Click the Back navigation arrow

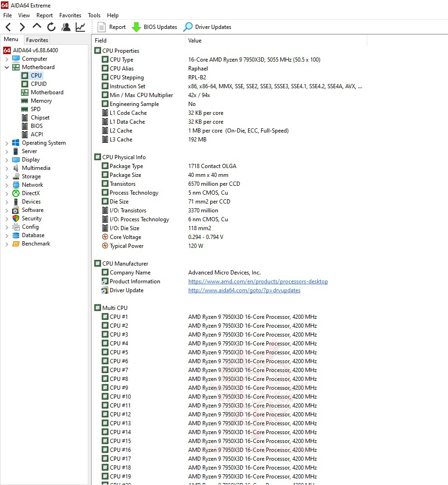tap(8, 27)
